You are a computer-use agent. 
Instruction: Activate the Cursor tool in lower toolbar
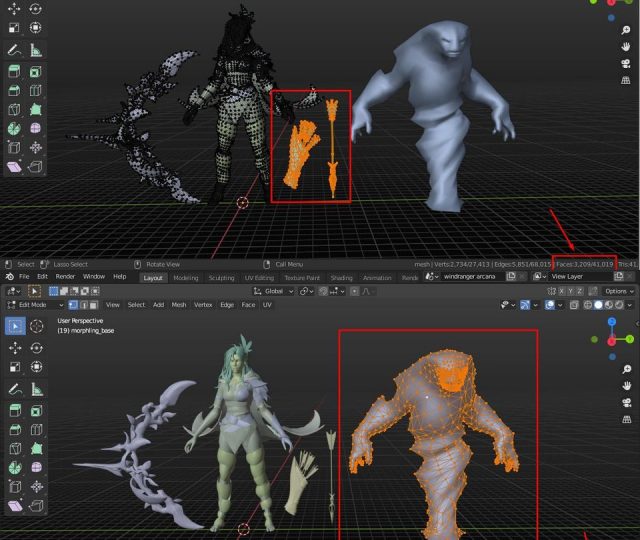click(37, 325)
